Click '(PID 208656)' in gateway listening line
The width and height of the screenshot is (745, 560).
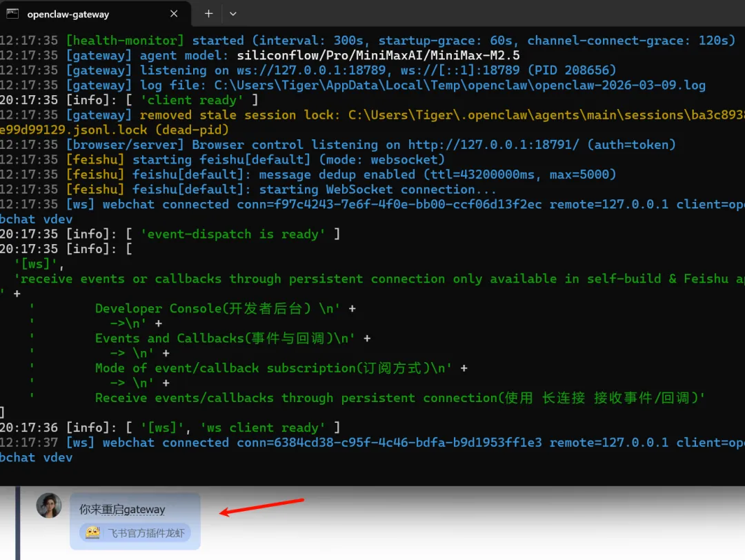pyautogui.click(x=572, y=70)
